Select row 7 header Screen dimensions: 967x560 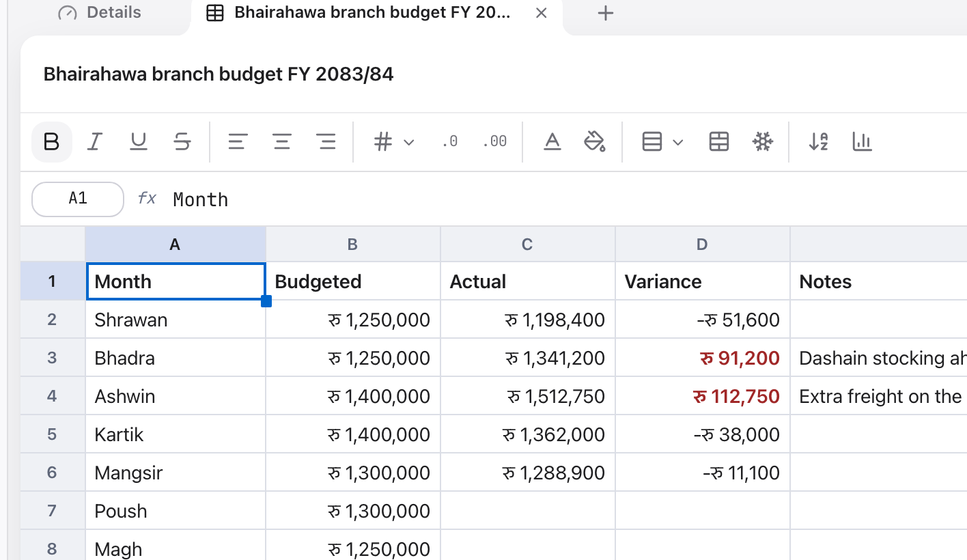pyautogui.click(x=53, y=511)
